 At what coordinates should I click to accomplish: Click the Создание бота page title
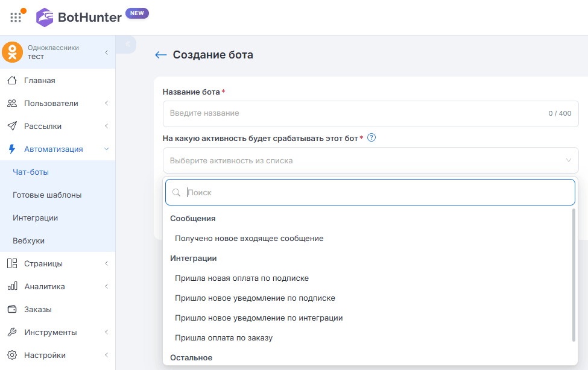coord(213,55)
